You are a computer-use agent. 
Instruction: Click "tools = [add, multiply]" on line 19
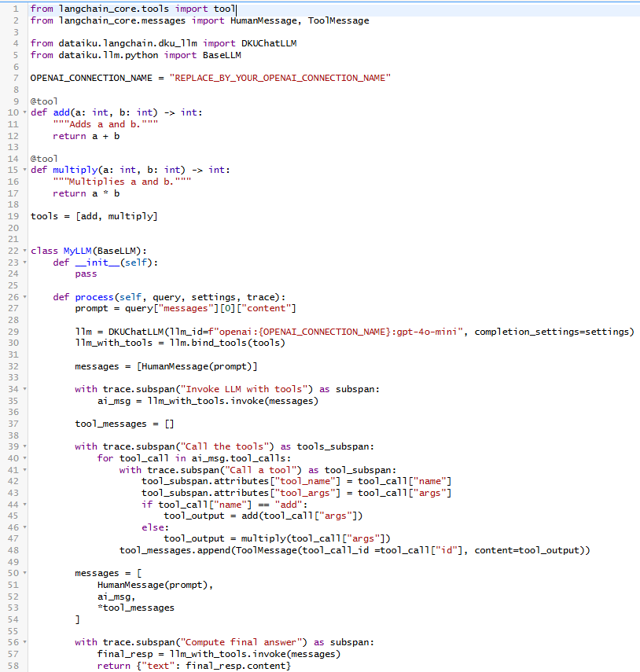pyautogui.click(x=94, y=216)
